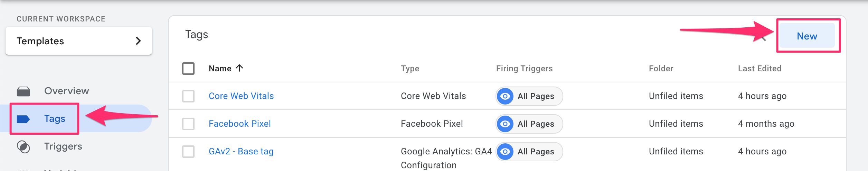Click the eye icon in GAv2 Base tag trigger
Image resolution: width=868 pixels, height=171 pixels.
pos(505,152)
